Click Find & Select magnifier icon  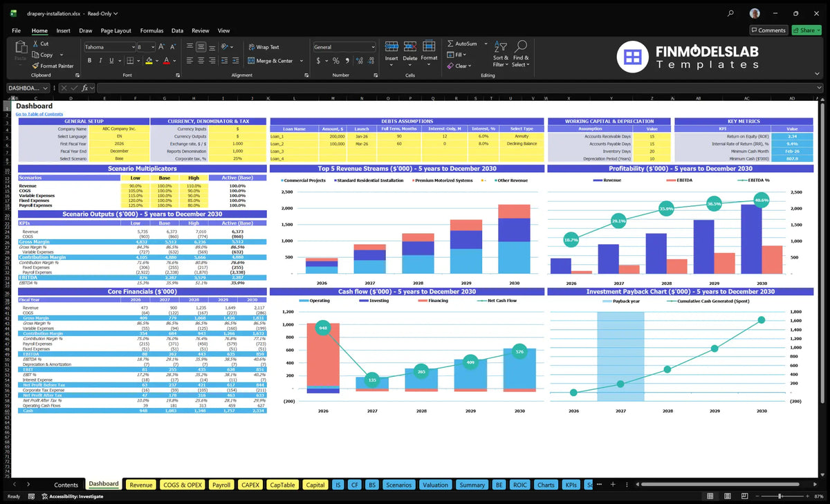521,46
